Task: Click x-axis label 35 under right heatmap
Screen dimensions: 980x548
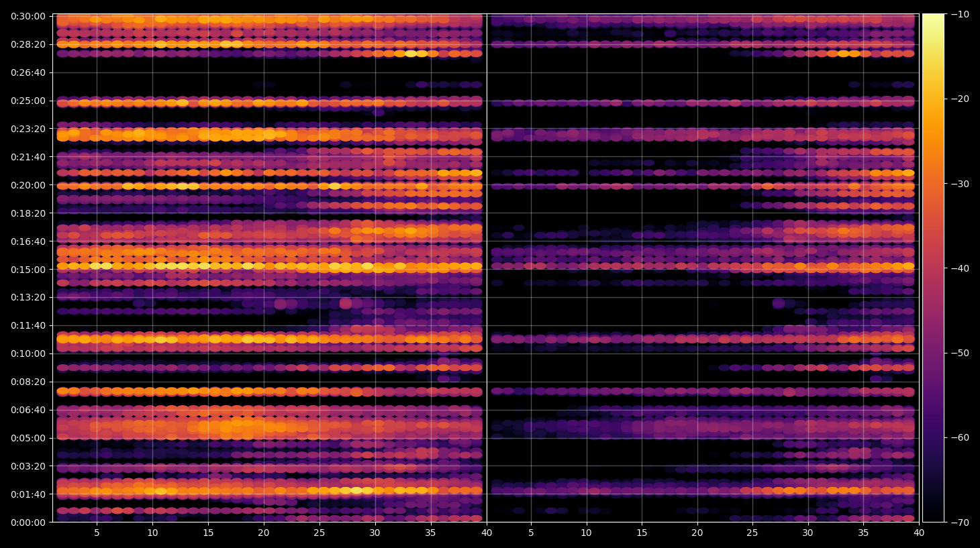Action: click(x=863, y=533)
